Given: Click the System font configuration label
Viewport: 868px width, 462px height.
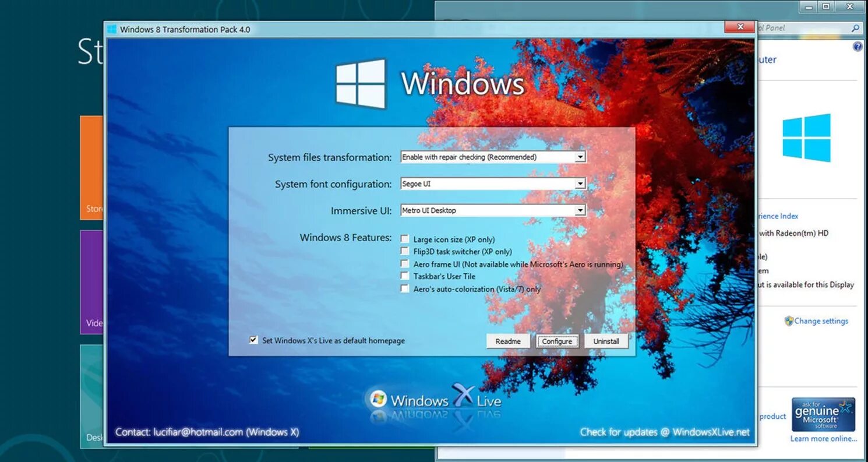Looking at the screenshot, I should 333,184.
